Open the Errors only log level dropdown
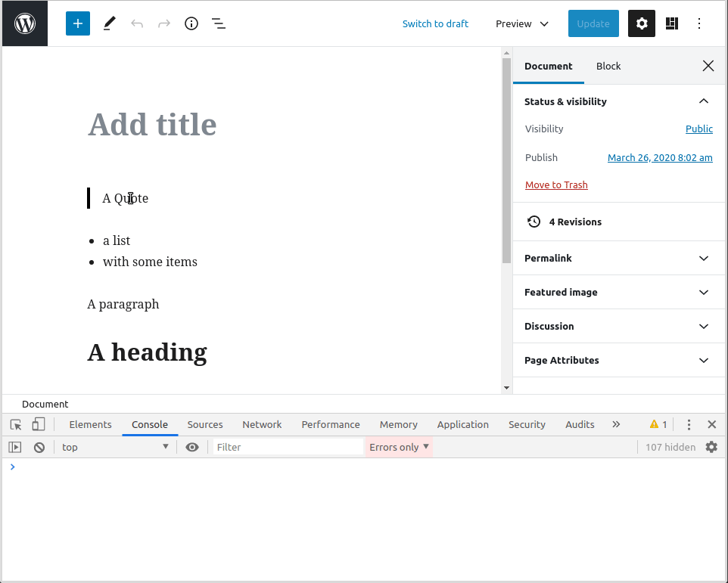This screenshot has width=728, height=583. click(400, 447)
